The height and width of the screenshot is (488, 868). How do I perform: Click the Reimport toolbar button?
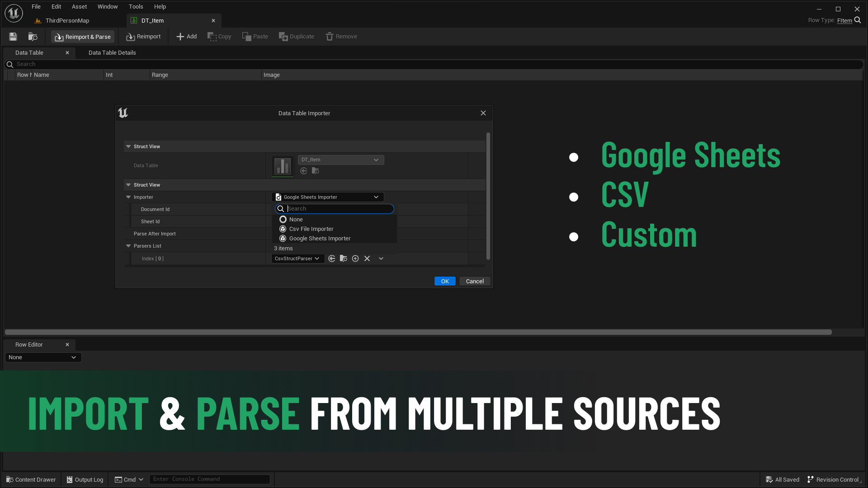click(143, 37)
